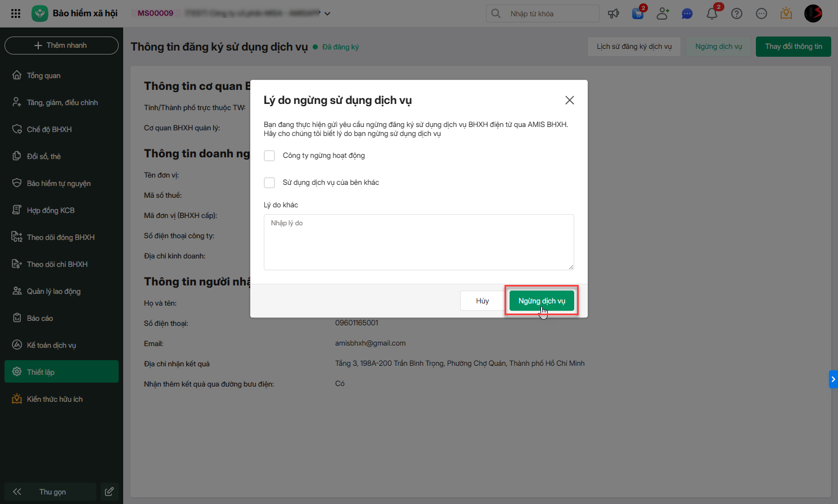Image resolution: width=838 pixels, height=504 pixels.
Task: Check Công ty ngừng hoạt động
Action: coord(269,156)
